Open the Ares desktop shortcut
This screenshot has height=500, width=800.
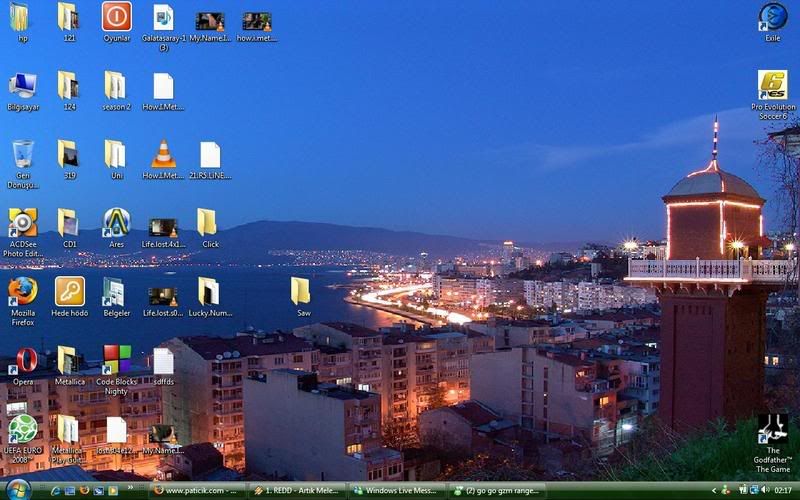click(x=116, y=222)
